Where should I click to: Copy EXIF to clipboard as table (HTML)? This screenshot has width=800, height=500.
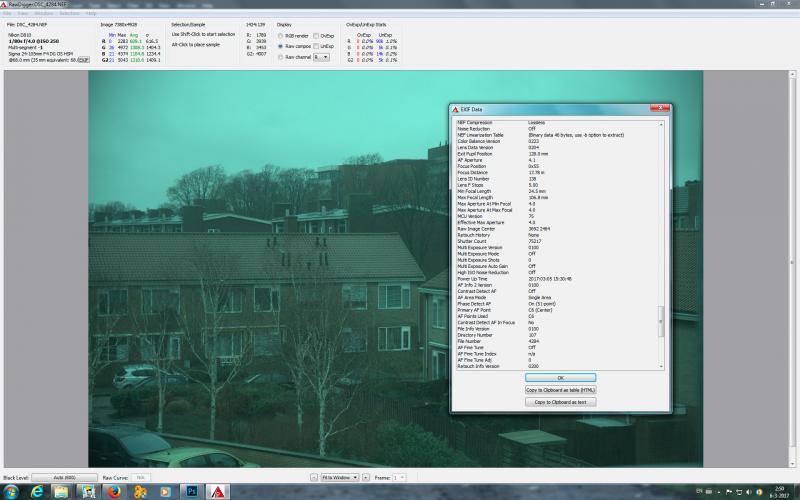[x=560, y=390]
